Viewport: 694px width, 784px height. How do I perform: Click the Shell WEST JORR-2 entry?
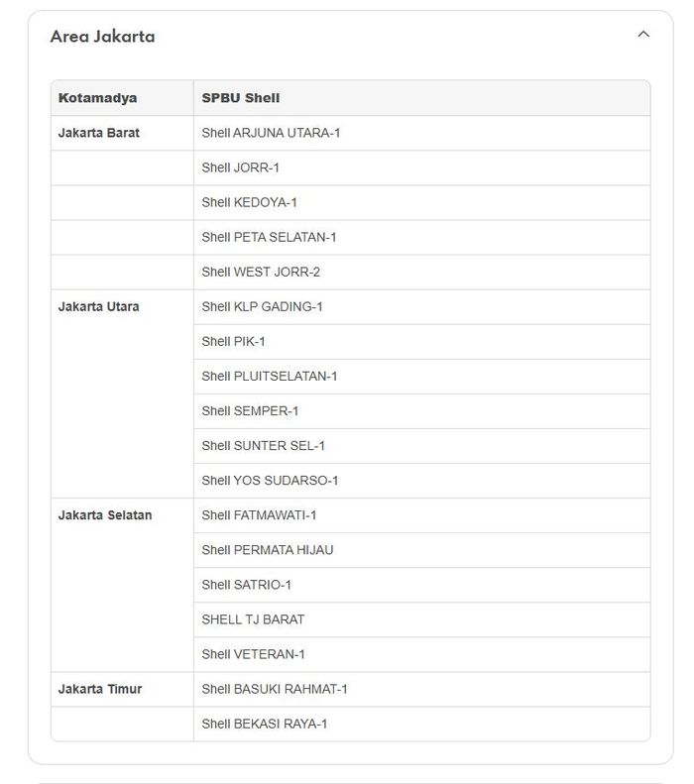pos(261,272)
